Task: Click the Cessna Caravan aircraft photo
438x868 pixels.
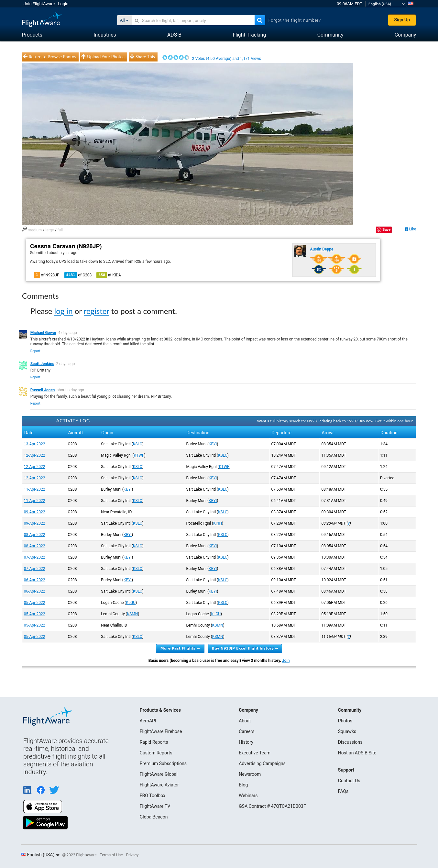Action: click(188, 144)
